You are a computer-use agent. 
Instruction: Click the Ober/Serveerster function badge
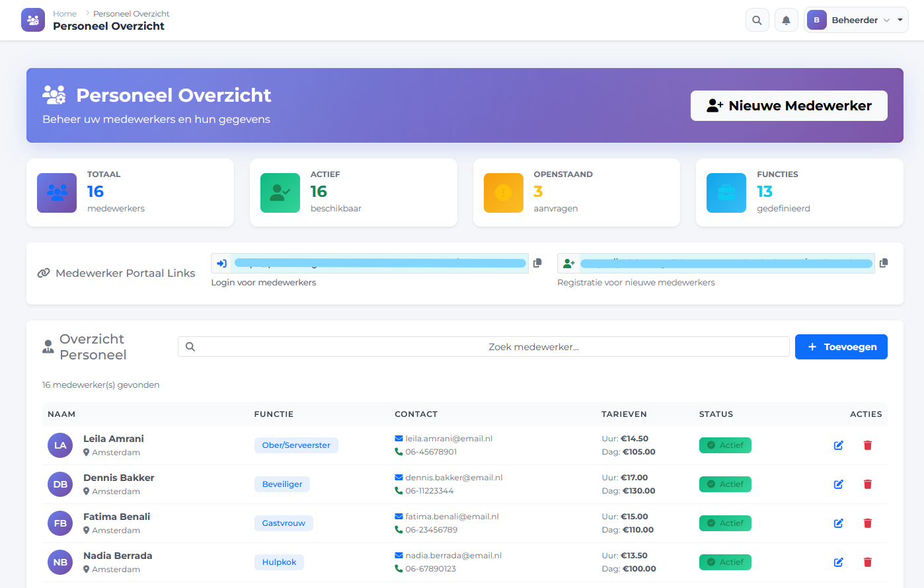296,445
